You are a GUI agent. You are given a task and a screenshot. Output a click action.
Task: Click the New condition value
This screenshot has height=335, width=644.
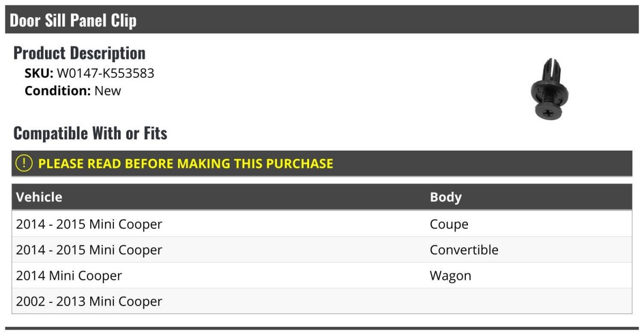coord(108,91)
